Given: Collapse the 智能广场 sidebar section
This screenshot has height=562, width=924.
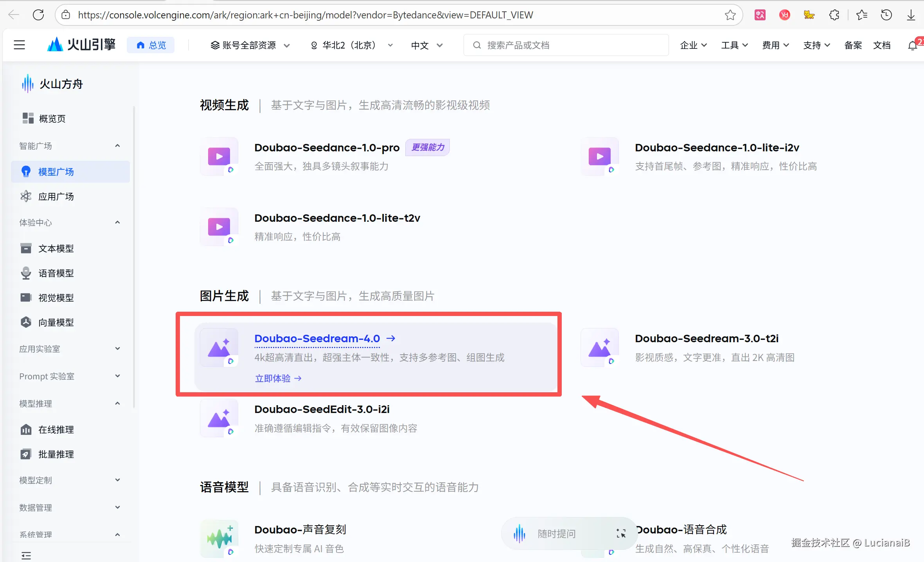Looking at the screenshot, I should [117, 146].
